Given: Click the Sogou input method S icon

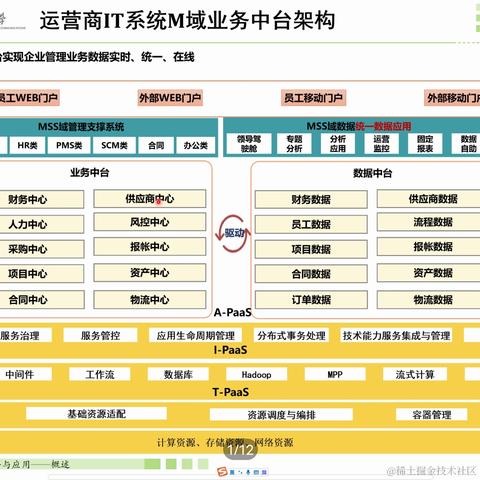Looking at the screenshot, I should tap(222, 472).
